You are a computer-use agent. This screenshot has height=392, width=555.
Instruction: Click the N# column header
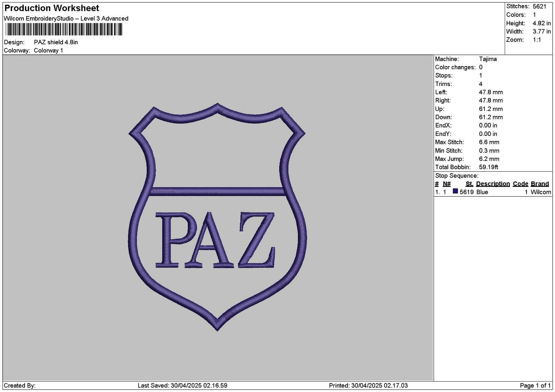pyautogui.click(x=447, y=184)
